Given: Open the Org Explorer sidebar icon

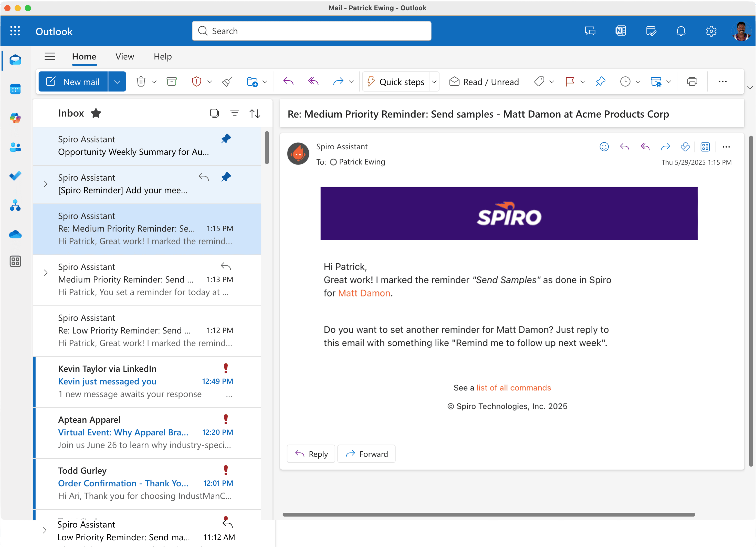Looking at the screenshot, I should [x=15, y=205].
